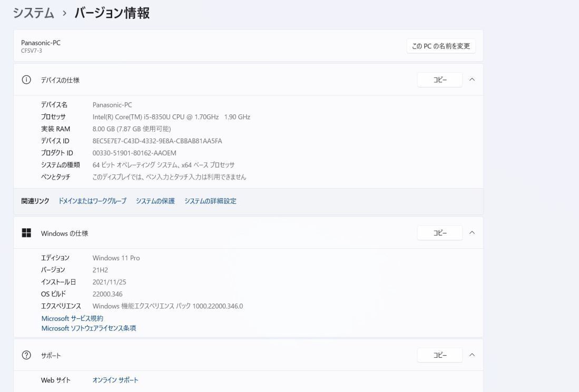The height and width of the screenshot is (392, 579).
Task: Click the サポート section header text
Action: [51, 356]
